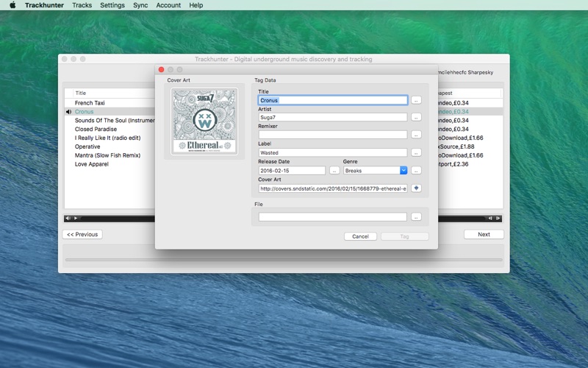This screenshot has height=368, width=588.
Task: Click the lookup button beside Title field
Action: tap(416, 100)
